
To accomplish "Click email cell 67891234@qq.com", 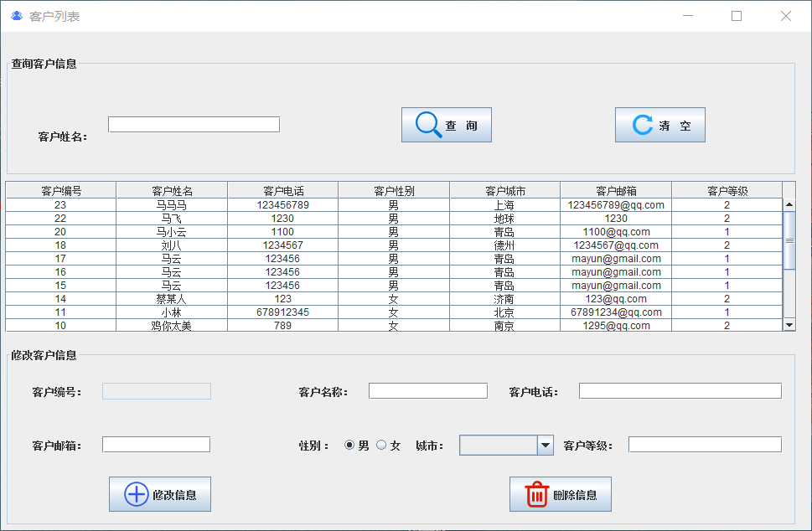I will tap(616, 312).
